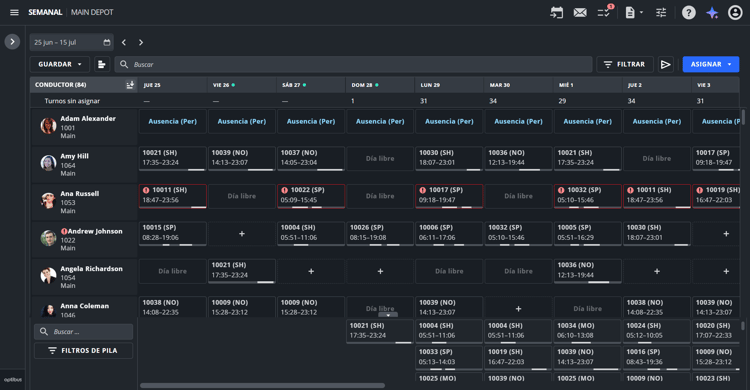Select unassigned shift 10033 (SP) in stack
Image resolution: width=750 pixels, height=390 pixels.
449,358
